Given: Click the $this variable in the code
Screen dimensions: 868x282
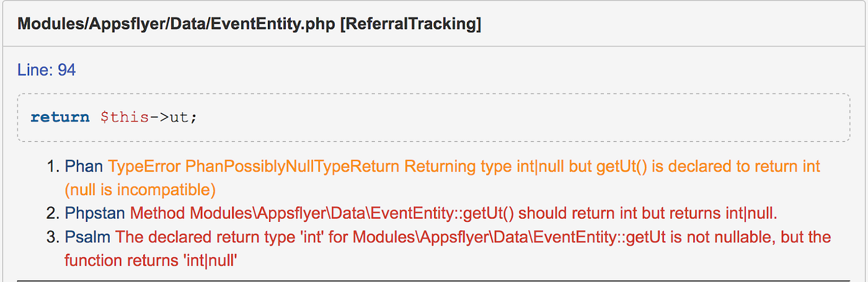Looking at the screenshot, I should click(124, 117).
